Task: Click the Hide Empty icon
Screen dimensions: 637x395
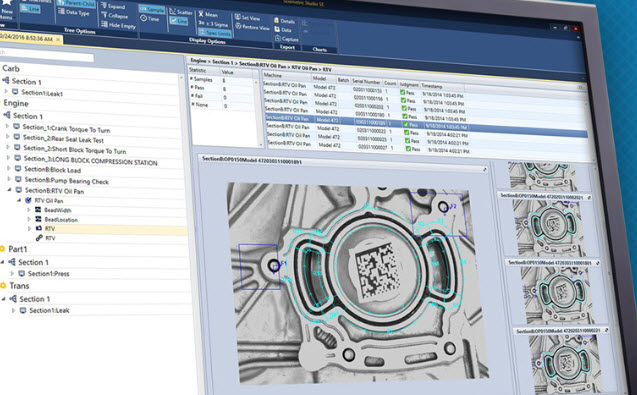Action: coord(104,24)
